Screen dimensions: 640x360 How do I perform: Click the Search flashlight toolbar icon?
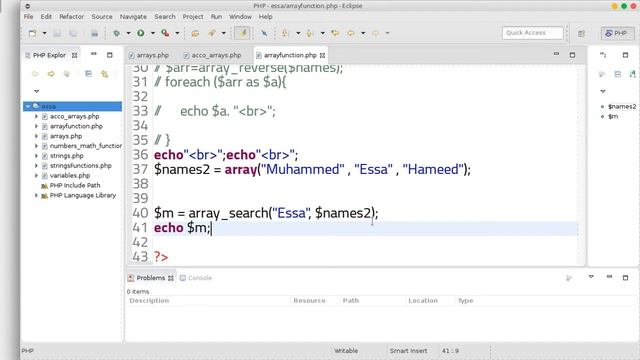click(212, 33)
